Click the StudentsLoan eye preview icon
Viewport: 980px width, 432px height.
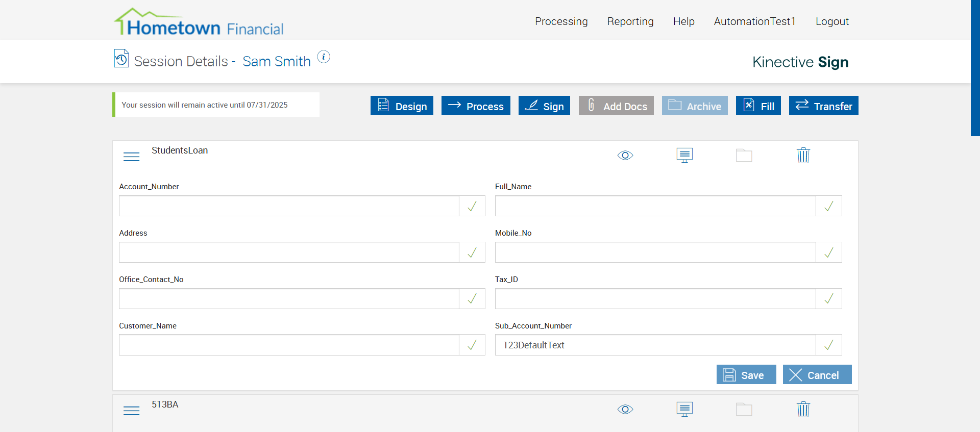tap(625, 155)
